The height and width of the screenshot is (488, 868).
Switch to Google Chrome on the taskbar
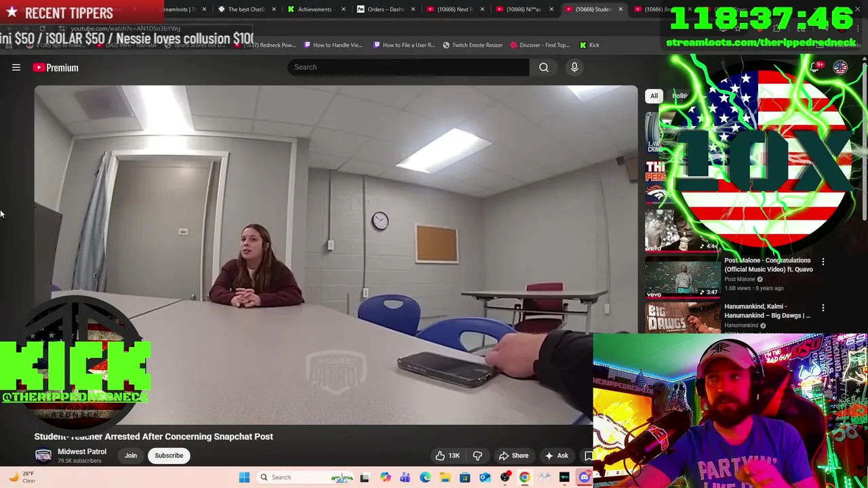[525, 477]
